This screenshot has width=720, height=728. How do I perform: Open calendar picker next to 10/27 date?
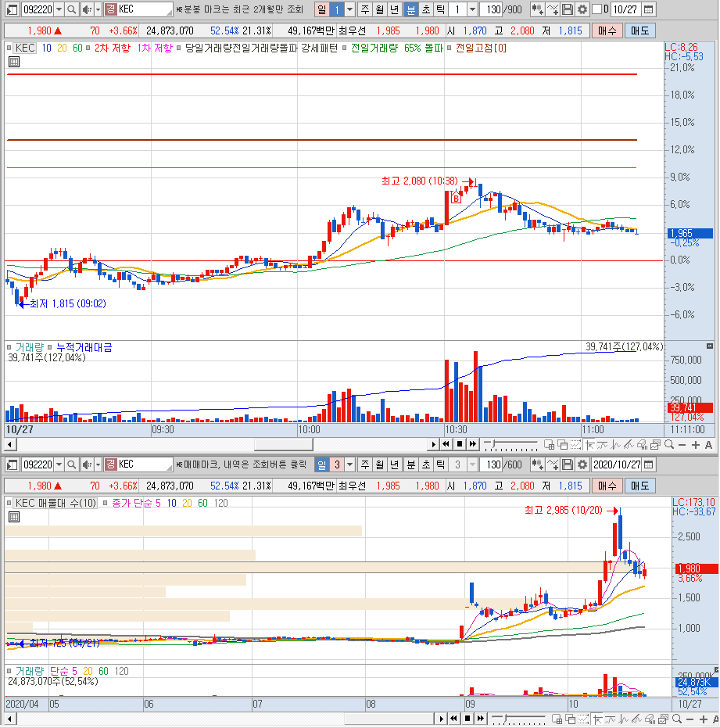tap(649, 9)
